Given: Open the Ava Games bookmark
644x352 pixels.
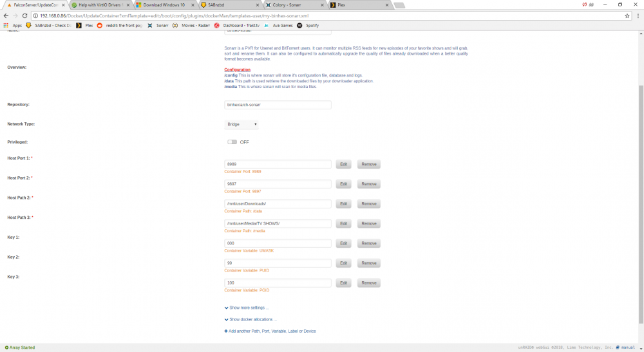Looking at the screenshot, I should pyautogui.click(x=278, y=26).
